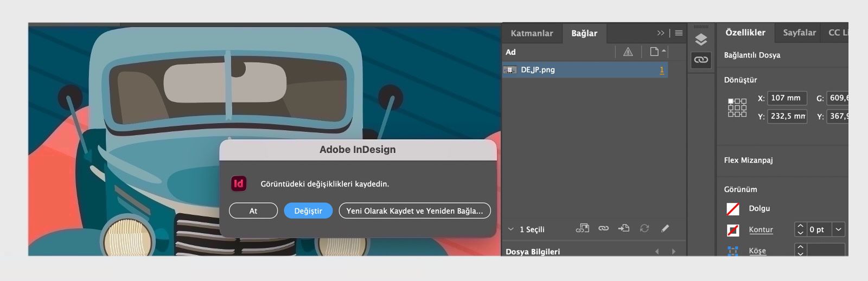868x281 pixels.
Task: Sort links by page icon column
Action: [654, 52]
